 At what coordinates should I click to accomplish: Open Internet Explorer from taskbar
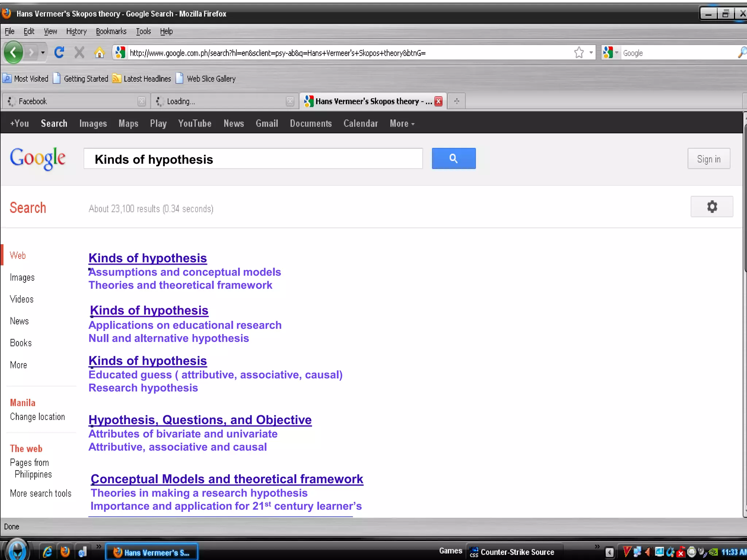point(47,552)
